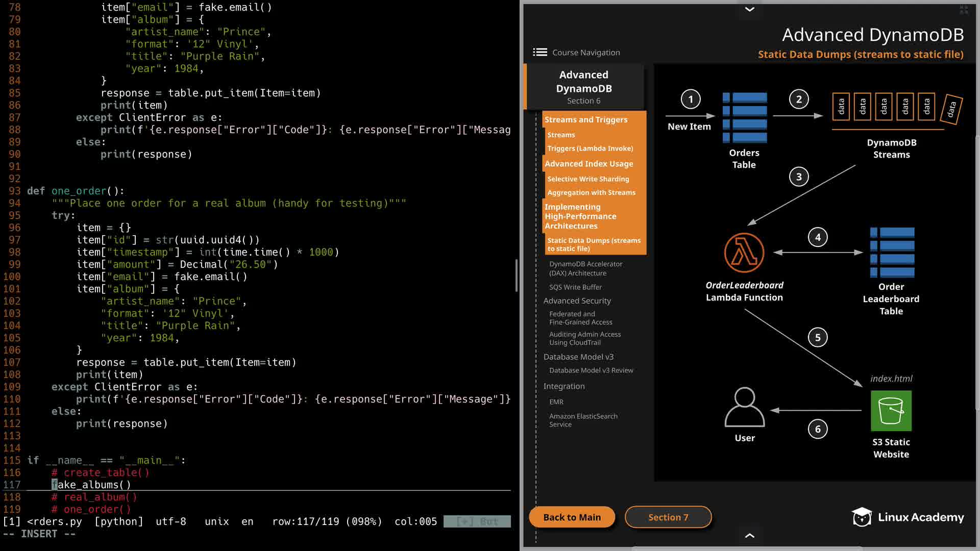Click the Course Navigation list icon
The image size is (980, 551).
[x=540, y=52]
